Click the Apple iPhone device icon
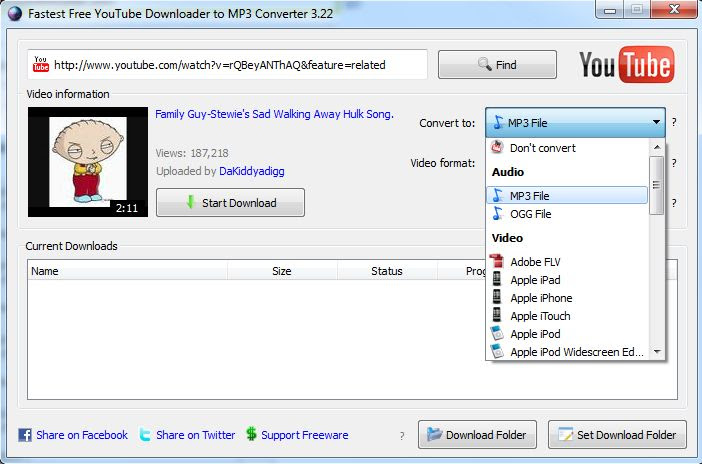The width and height of the screenshot is (702, 464). click(x=497, y=297)
